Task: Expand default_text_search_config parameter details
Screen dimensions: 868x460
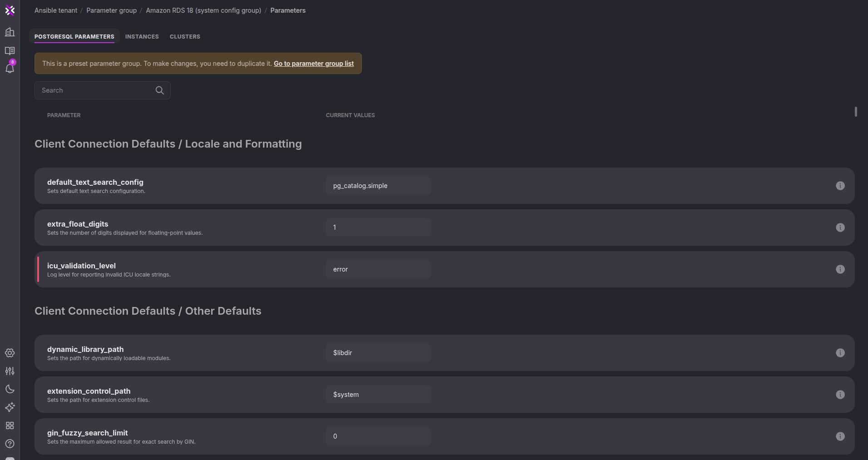Action: tap(840, 186)
